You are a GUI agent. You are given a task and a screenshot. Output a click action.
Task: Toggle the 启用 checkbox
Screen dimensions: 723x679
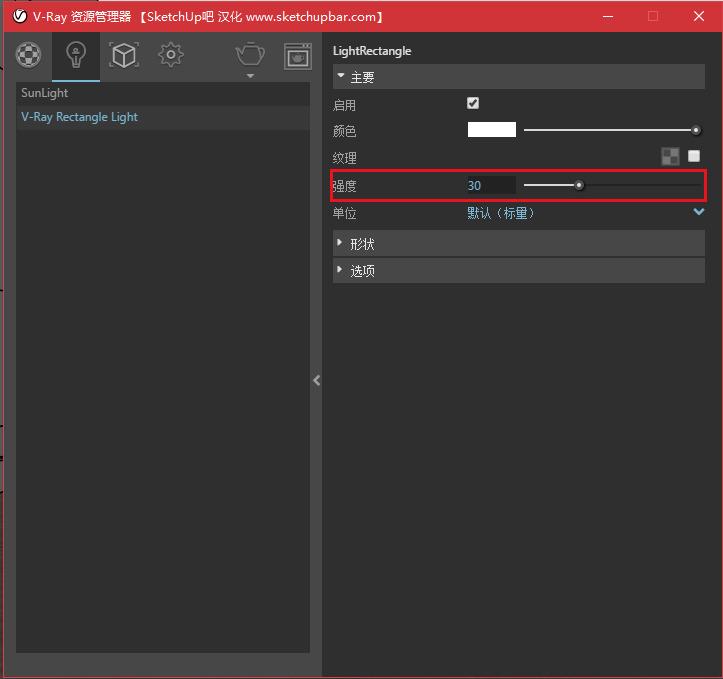pos(473,103)
